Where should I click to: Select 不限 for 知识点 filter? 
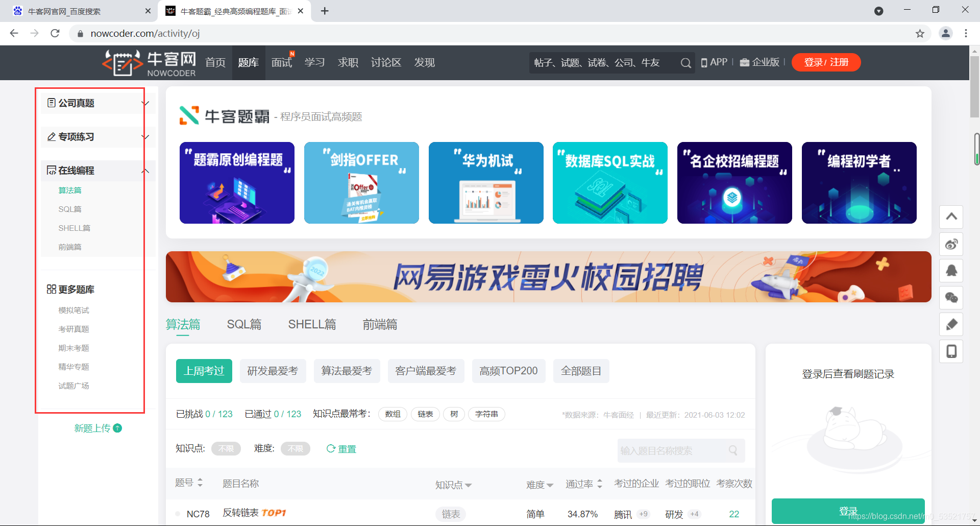tap(226, 449)
